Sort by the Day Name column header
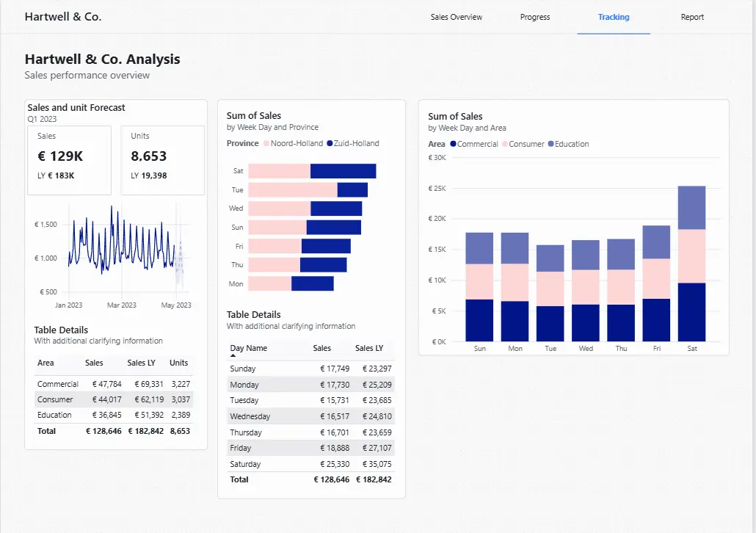Screen dimensions: 756x533 pos(248,348)
